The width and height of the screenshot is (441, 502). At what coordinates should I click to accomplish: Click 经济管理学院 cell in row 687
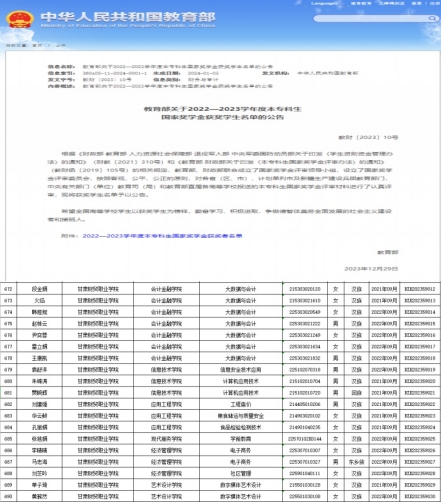166,462
